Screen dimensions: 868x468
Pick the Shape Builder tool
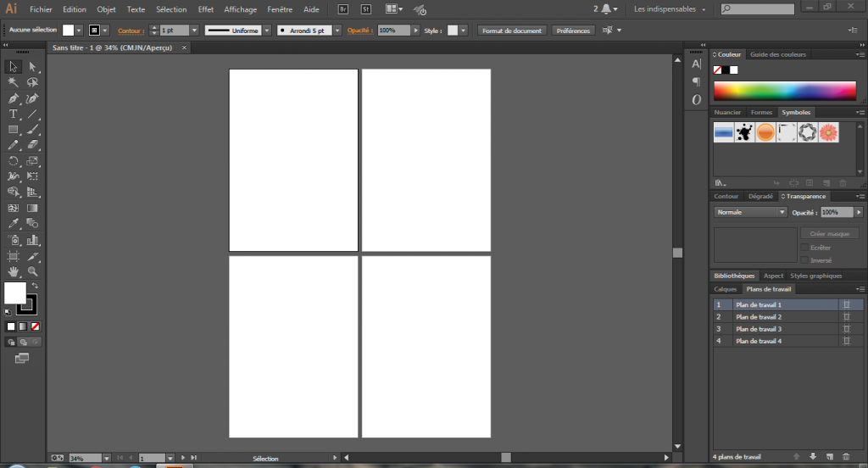[x=13, y=192]
